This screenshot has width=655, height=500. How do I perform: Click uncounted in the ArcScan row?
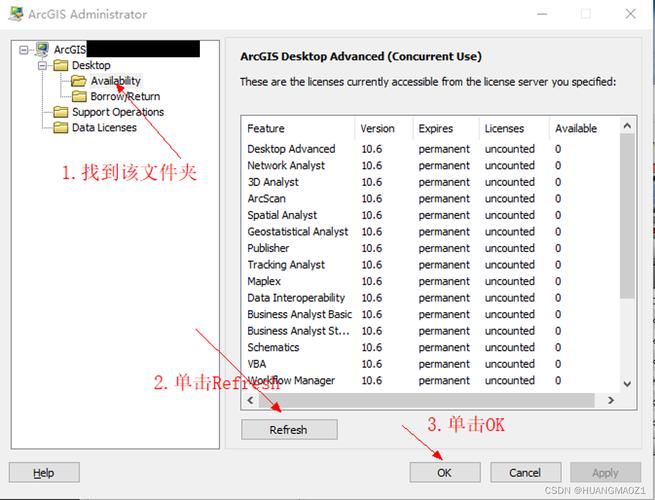[510, 198]
